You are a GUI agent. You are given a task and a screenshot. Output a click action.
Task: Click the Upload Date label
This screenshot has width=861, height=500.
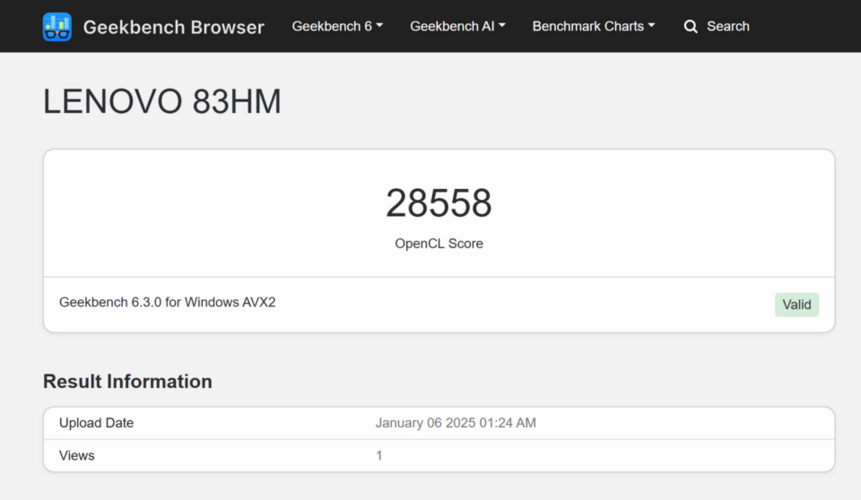pos(96,423)
